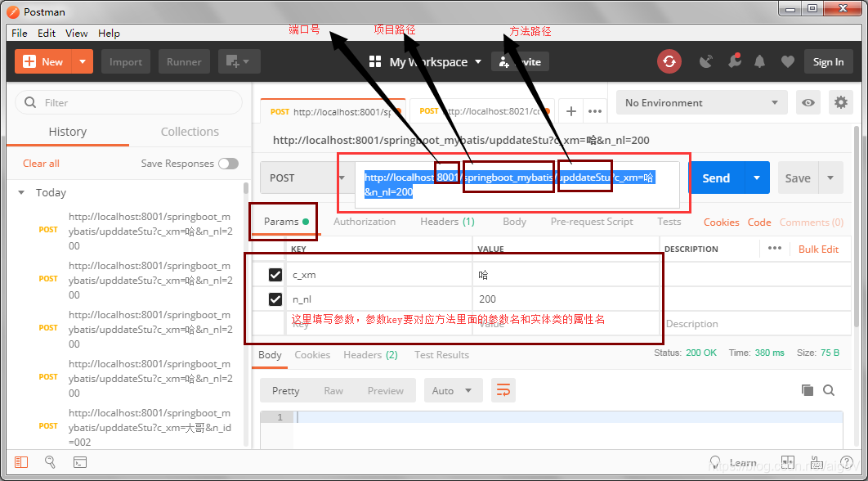This screenshot has width=868, height=481.
Task: Switch response view to Preview
Action: [386, 391]
